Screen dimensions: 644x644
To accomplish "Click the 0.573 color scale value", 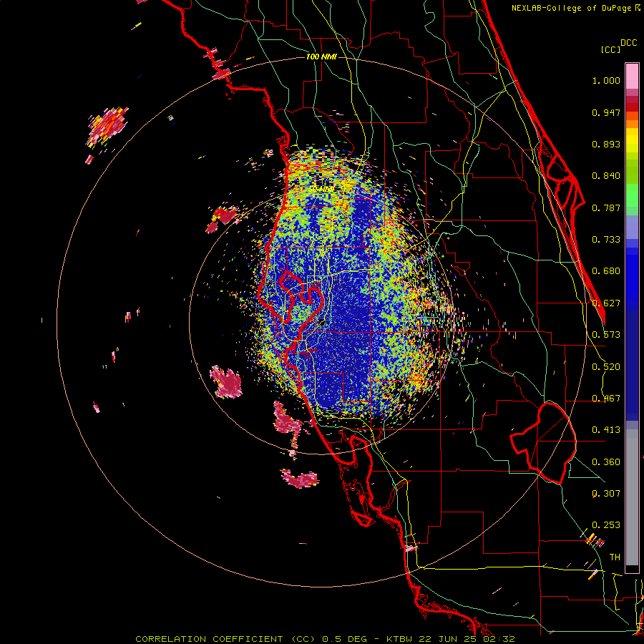I will click(606, 335).
